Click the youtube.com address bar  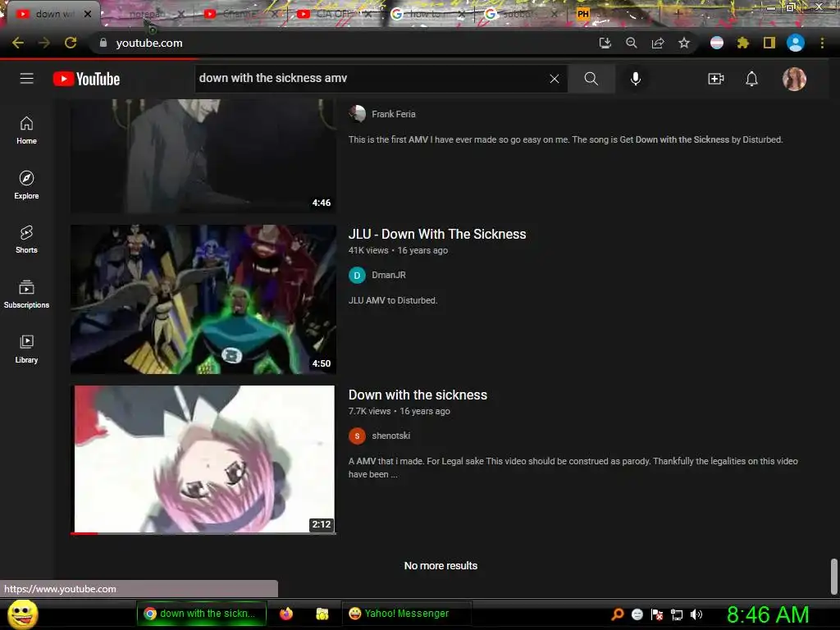pyautogui.click(x=343, y=43)
